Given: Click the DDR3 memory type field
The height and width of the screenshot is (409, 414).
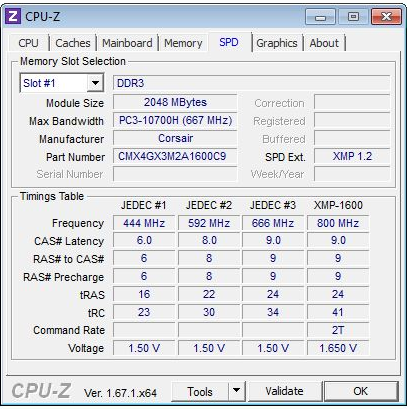Looking at the screenshot, I should [252, 83].
